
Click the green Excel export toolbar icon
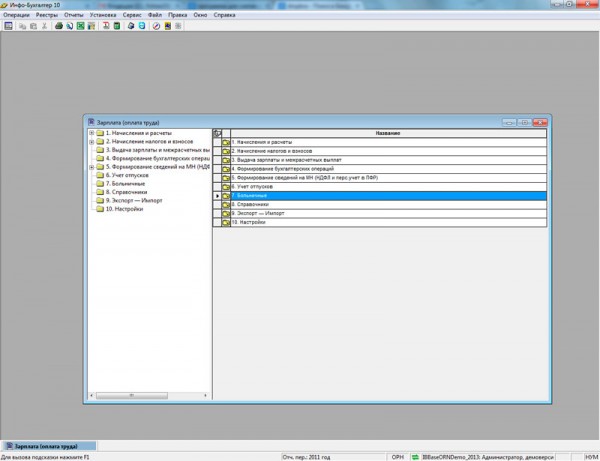[x=81, y=25]
